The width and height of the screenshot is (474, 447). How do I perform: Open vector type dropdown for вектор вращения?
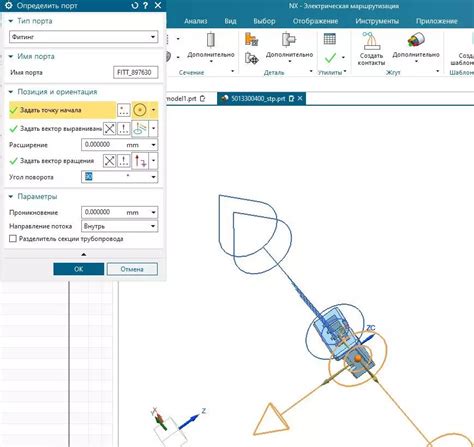tap(153, 161)
